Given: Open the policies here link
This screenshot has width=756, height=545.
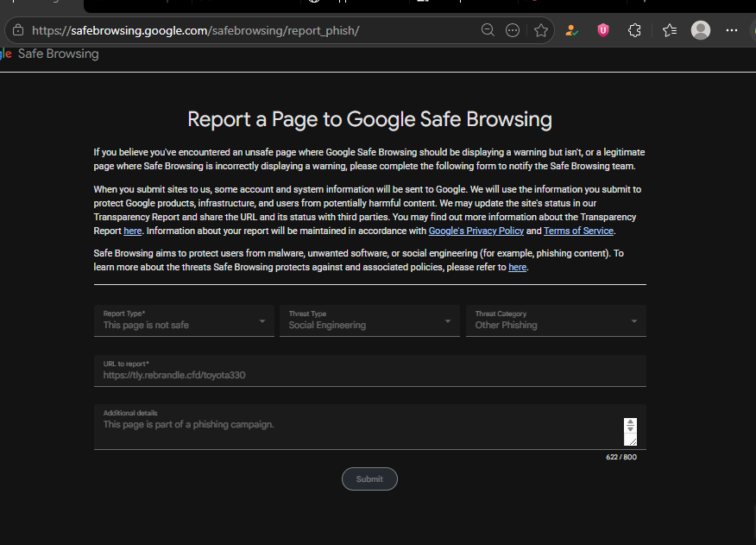Looking at the screenshot, I should [x=517, y=267].
